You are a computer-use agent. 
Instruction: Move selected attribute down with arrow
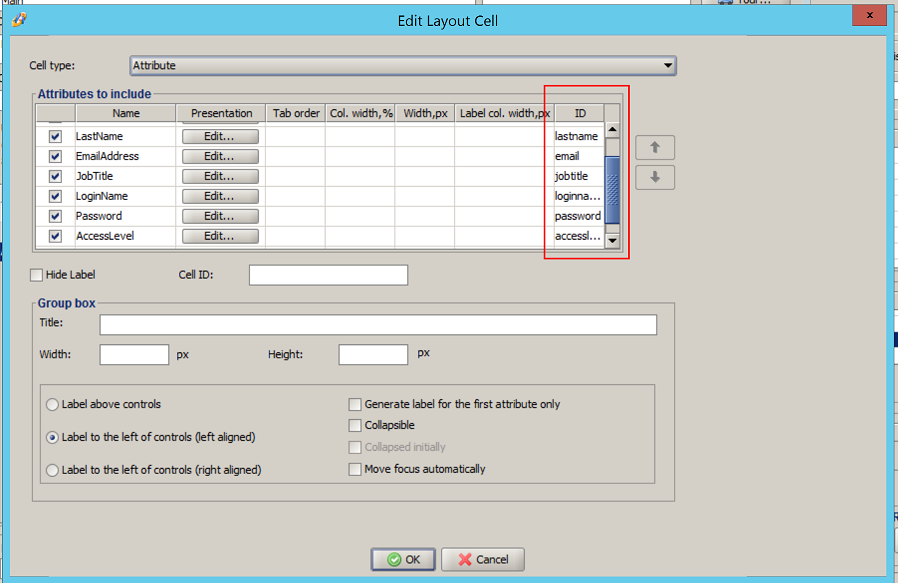pos(655,178)
